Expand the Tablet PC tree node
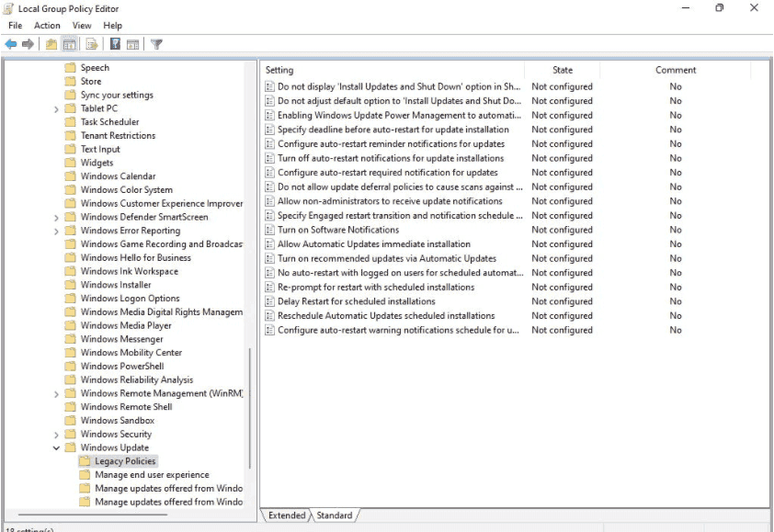The width and height of the screenshot is (774, 532). pos(56,109)
